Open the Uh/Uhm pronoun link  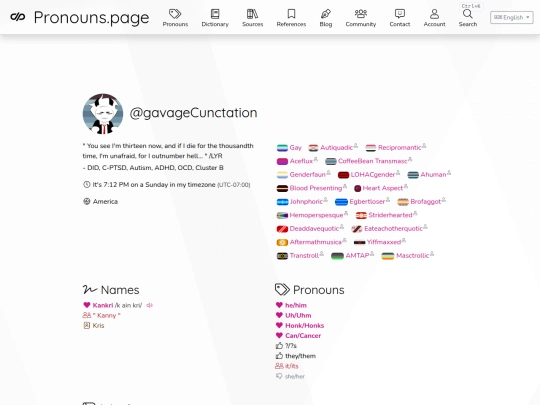[298, 315]
